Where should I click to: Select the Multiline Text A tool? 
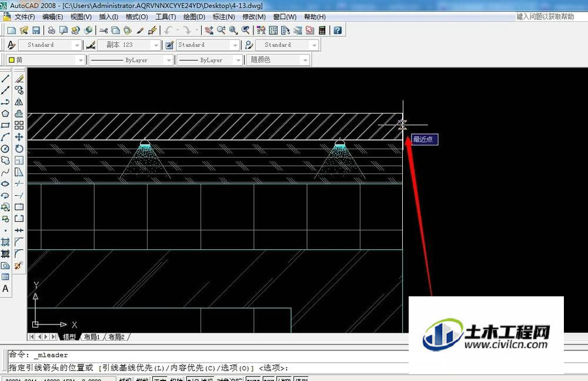5,289
